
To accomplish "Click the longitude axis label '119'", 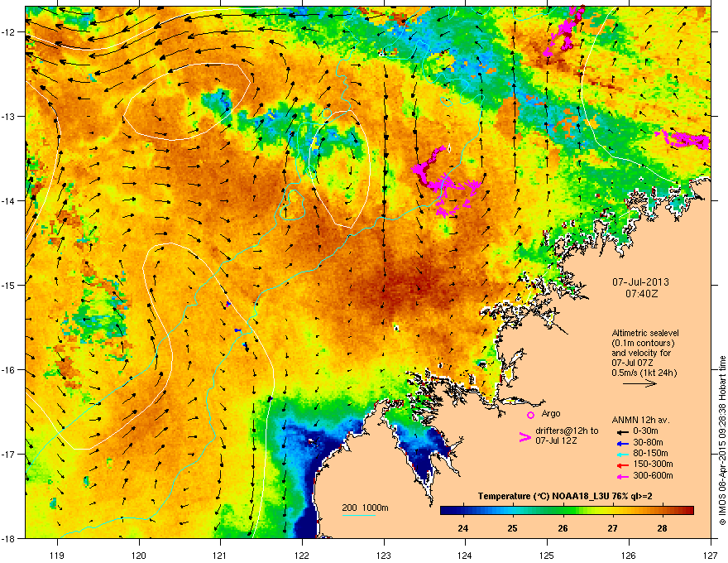I will (57, 555).
